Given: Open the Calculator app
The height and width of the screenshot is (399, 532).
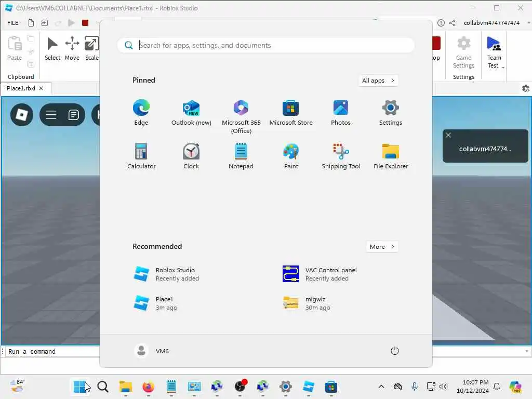Looking at the screenshot, I should pyautogui.click(x=141, y=156).
